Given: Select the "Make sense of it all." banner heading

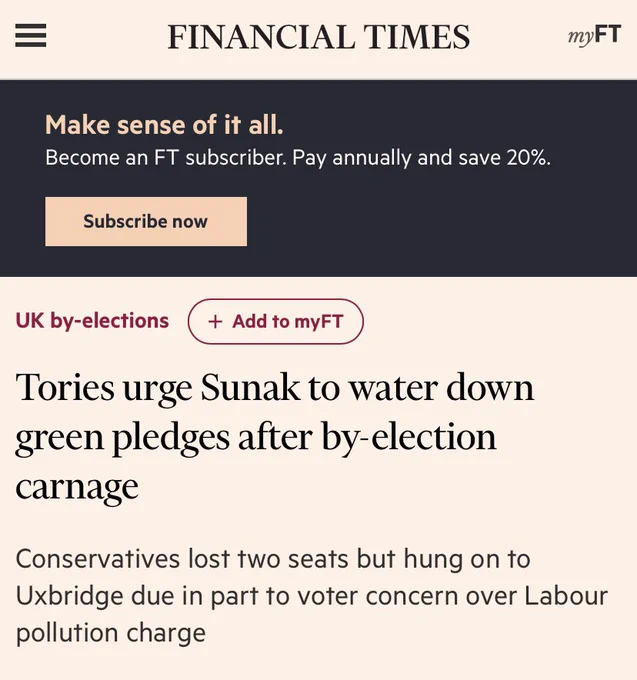Looking at the screenshot, I should pyautogui.click(x=164, y=125).
